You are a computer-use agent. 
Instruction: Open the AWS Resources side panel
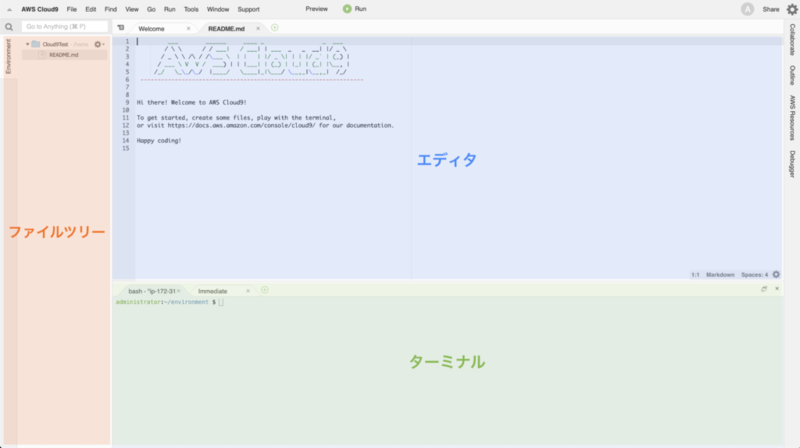[792, 118]
